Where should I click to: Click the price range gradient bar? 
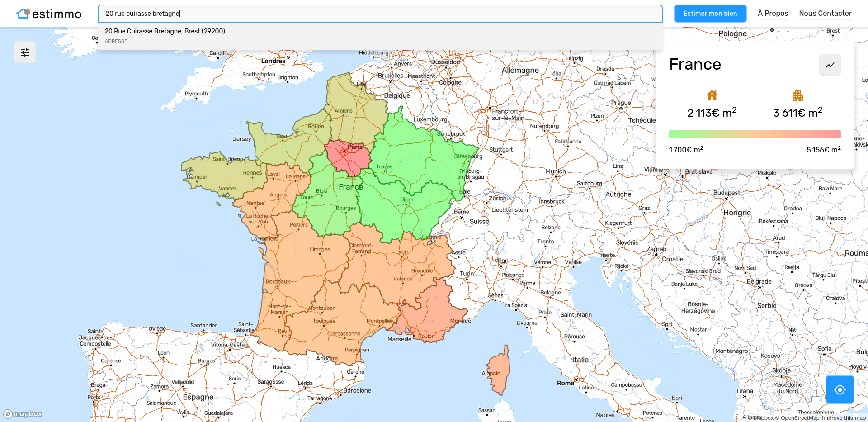point(755,134)
